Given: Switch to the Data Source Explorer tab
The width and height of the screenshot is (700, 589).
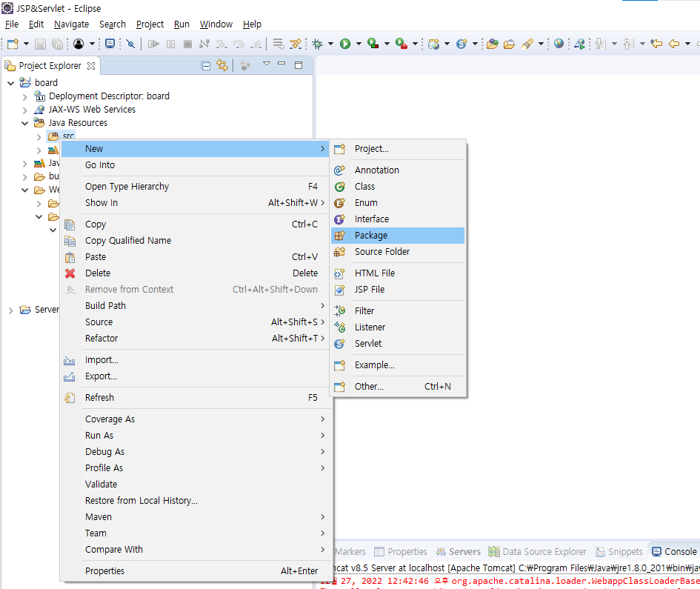Looking at the screenshot, I should [x=538, y=551].
